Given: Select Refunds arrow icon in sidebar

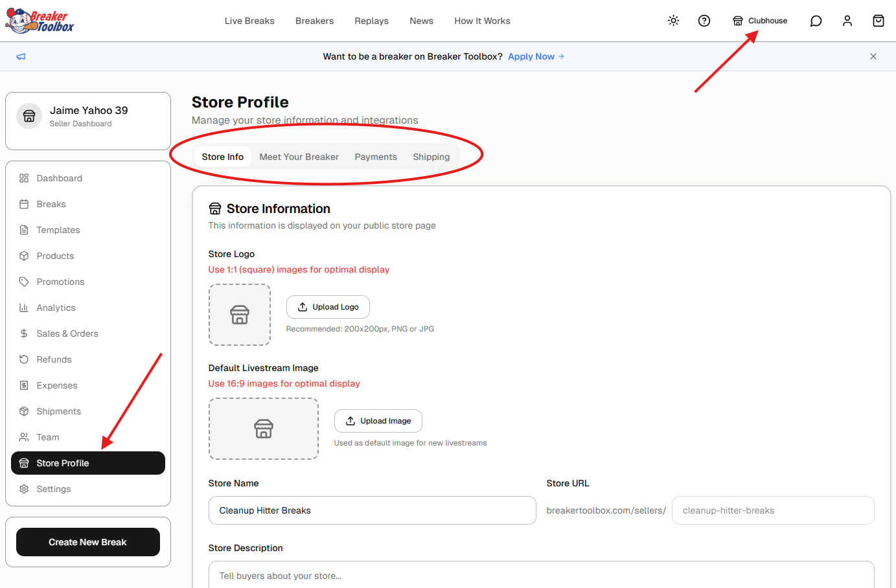Looking at the screenshot, I should tap(24, 359).
